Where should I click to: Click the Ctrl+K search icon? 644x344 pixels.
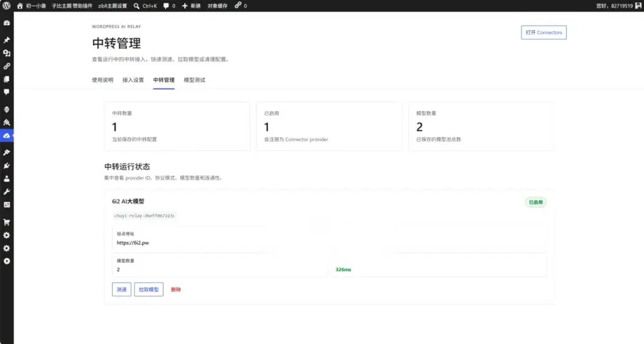pyautogui.click(x=137, y=6)
